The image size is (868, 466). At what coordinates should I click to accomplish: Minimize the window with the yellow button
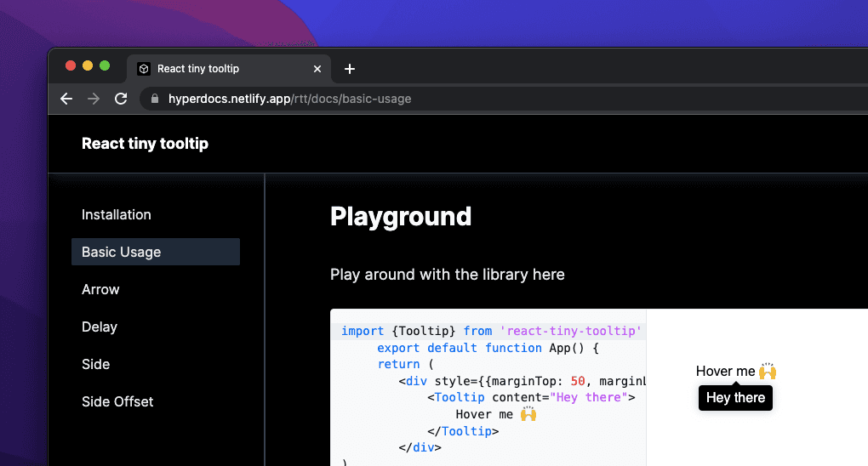(88, 65)
